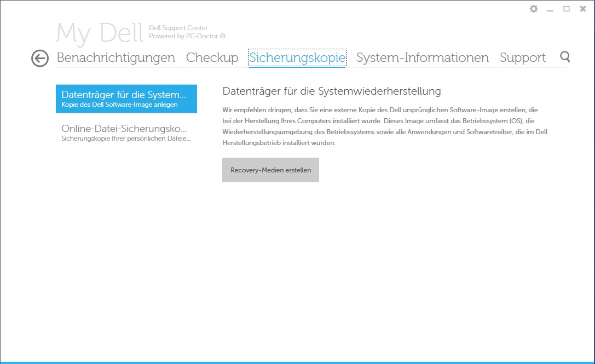This screenshot has width=595, height=364.
Task: Close the My Dell window
Action: pos(583,9)
